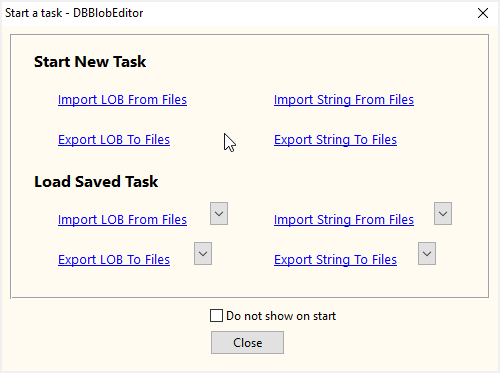The width and height of the screenshot is (500, 373).
Task: Start a new Export LOB To Files task
Action: (114, 140)
